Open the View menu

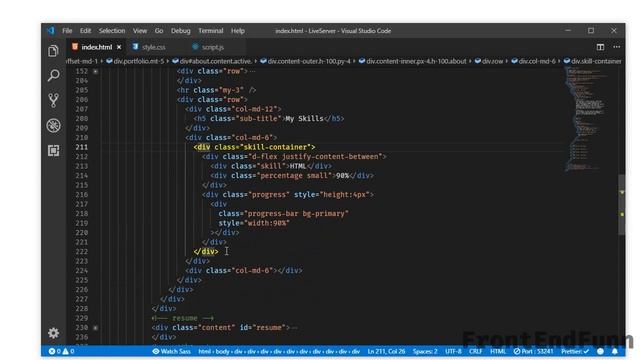click(x=140, y=31)
